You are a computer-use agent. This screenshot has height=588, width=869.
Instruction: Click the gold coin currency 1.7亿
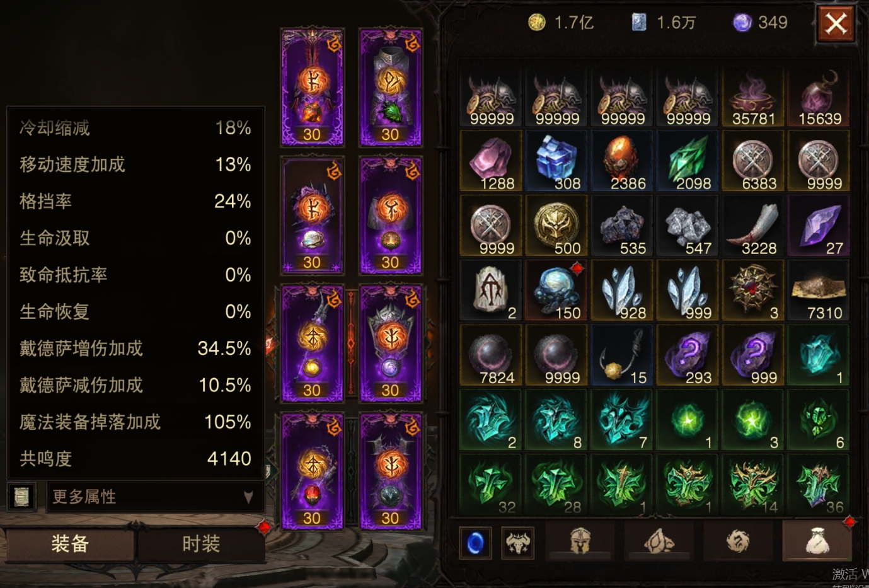coord(561,23)
